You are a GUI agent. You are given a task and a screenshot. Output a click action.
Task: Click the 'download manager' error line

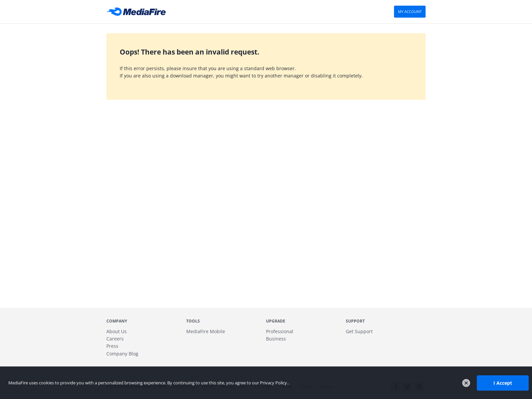tap(241, 76)
